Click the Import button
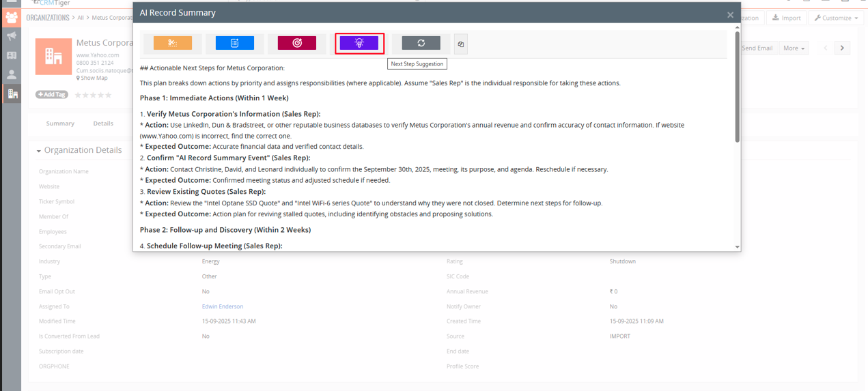 pos(787,18)
